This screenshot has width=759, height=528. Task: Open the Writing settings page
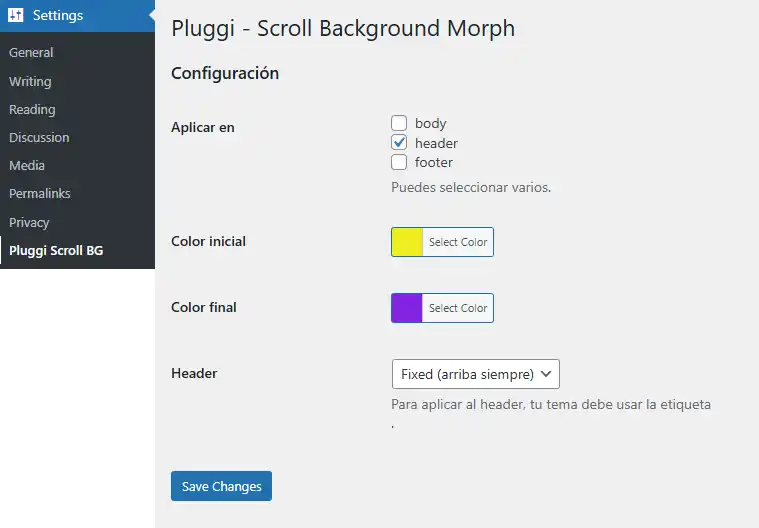coord(30,81)
